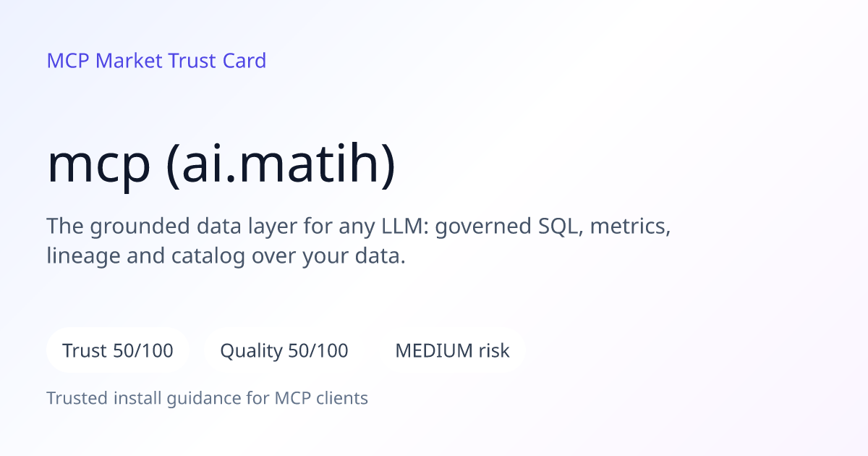Click the MCP Market Trust Card header

point(156,61)
